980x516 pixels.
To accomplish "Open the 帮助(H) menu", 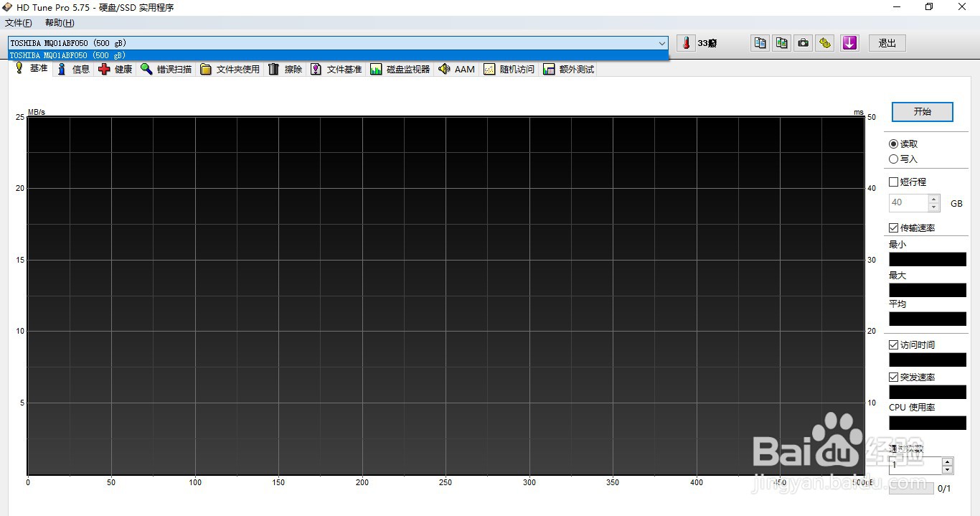I will point(60,23).
